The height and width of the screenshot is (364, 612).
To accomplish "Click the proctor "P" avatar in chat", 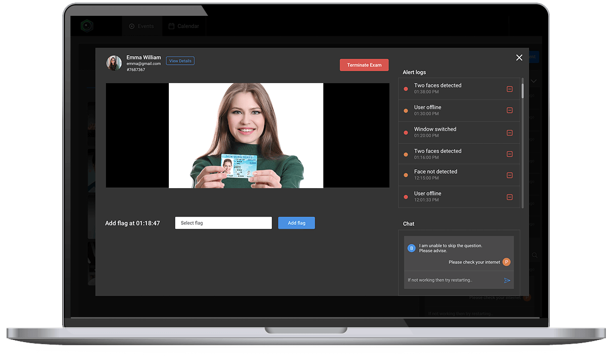I will (506, 262).
